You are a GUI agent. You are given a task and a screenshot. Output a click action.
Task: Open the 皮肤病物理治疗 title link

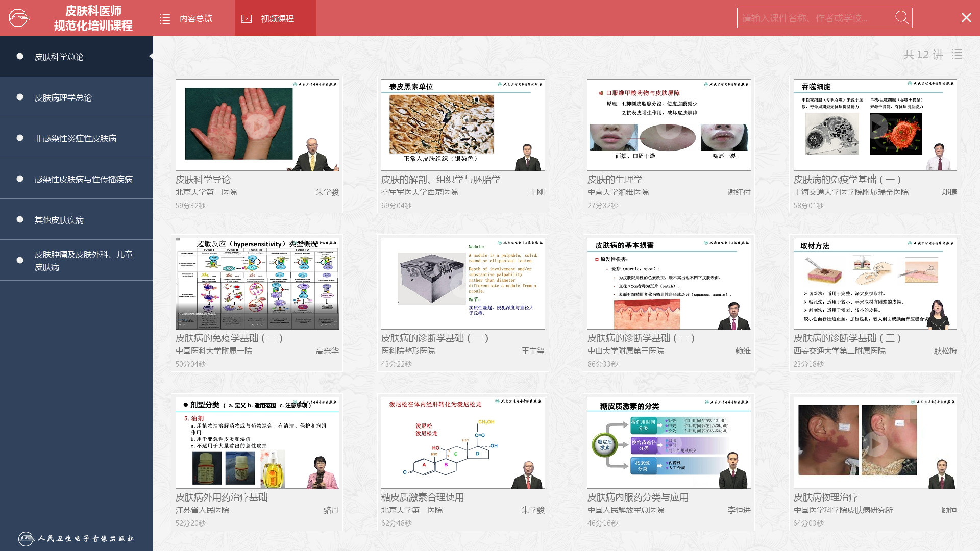[x=825, y=497]
